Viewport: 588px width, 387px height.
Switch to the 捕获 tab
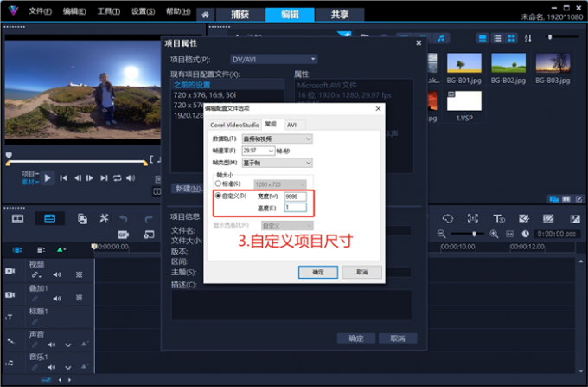[x=240, y=15]
